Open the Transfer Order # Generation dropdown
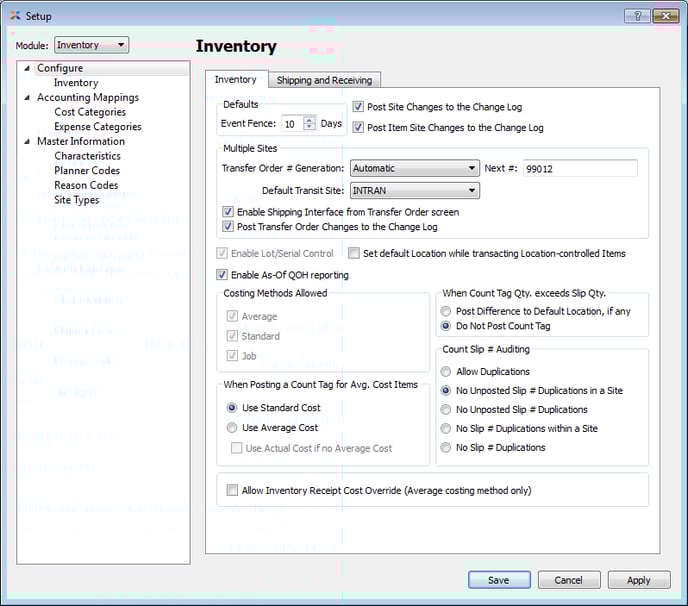 413,168
